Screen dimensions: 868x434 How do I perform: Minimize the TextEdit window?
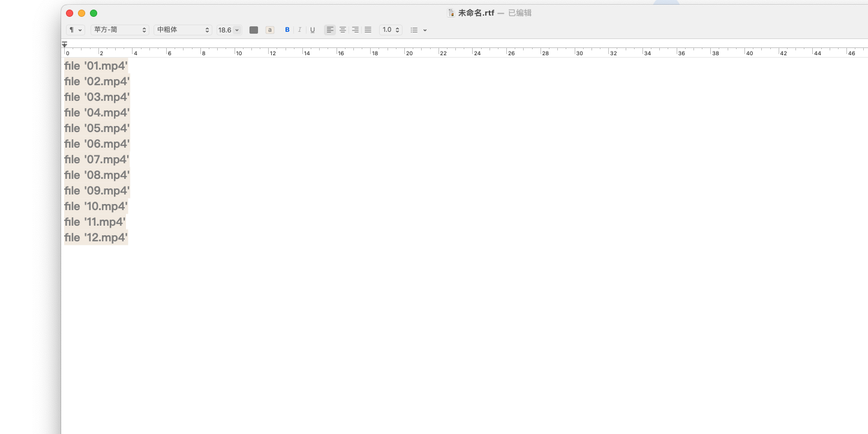[82, 13]
